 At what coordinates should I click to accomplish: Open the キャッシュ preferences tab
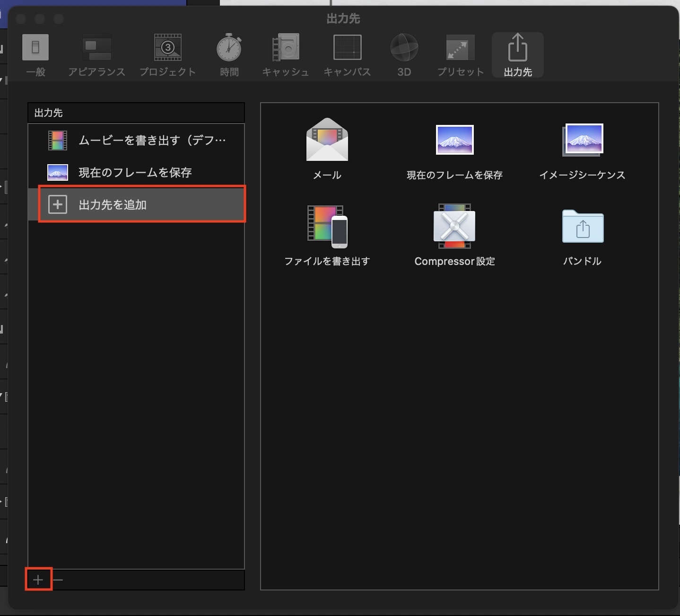coord(286,55)
